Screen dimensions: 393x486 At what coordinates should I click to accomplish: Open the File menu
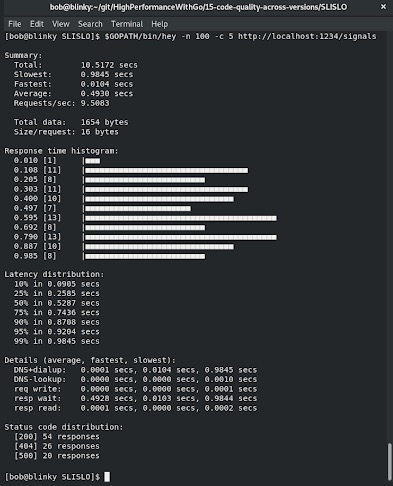point(14,24)
